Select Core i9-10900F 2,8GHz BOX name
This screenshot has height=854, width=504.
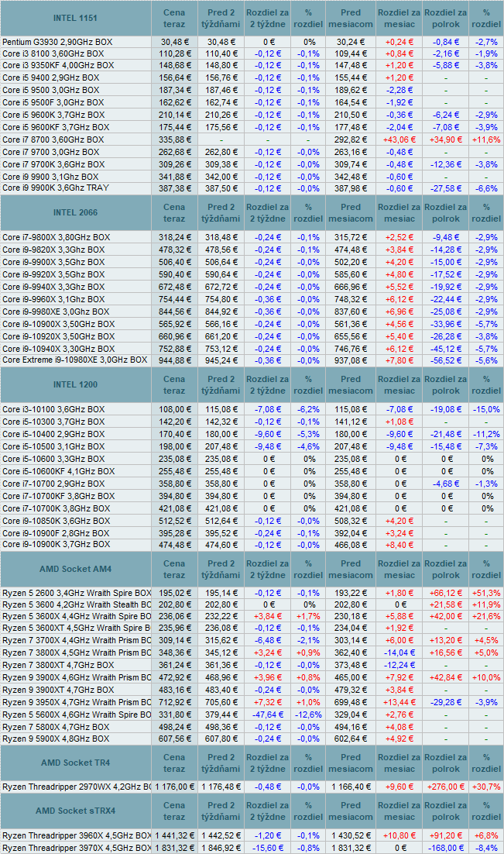point(56,533)
